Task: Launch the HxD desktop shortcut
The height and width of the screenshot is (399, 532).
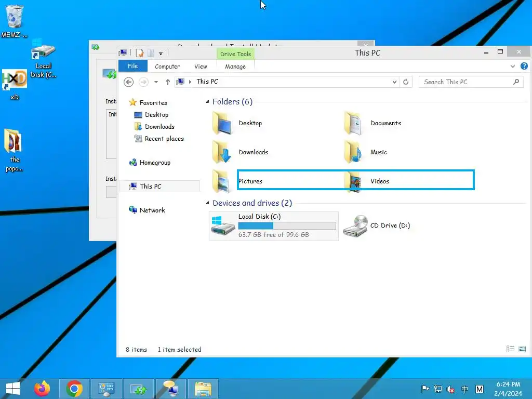Action: (x=14, y=85)
